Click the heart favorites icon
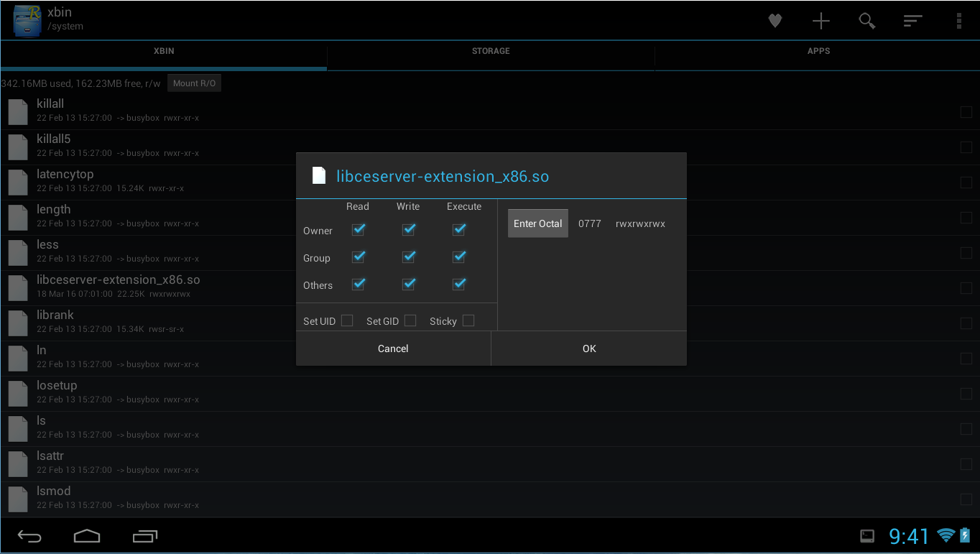This screenshot has width=980, height=554. point(775,21)
